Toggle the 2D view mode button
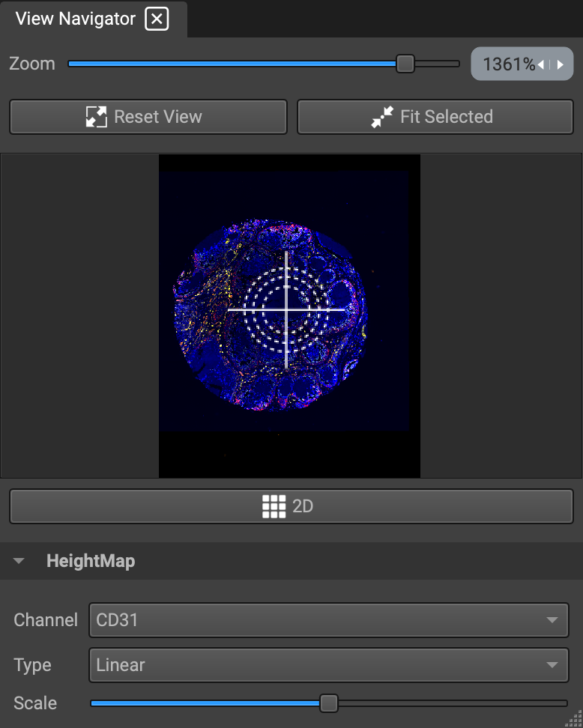Image resolution: width=583 pixels, height=728 pixels. click(291, 506)
